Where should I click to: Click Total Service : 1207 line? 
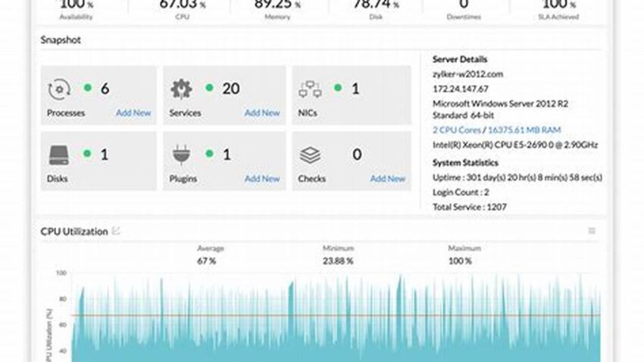coord(470,208)
